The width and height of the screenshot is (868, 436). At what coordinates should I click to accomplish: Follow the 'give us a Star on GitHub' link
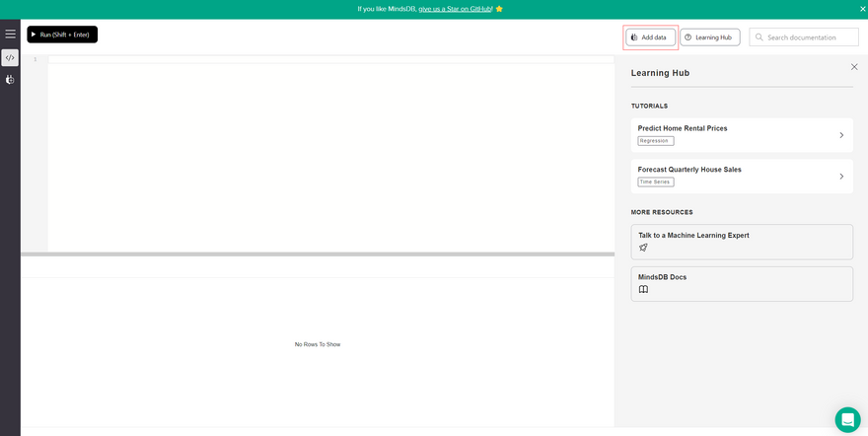[x=455, y=9]
